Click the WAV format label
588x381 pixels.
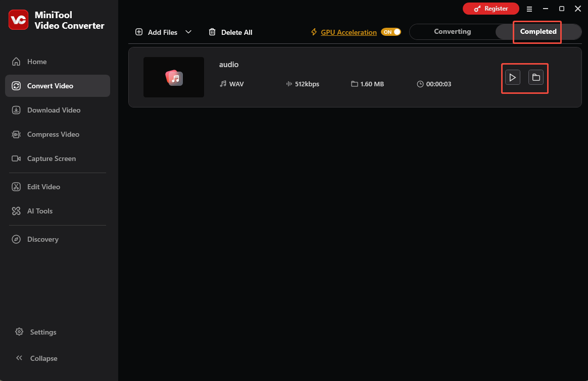[236, 84]
